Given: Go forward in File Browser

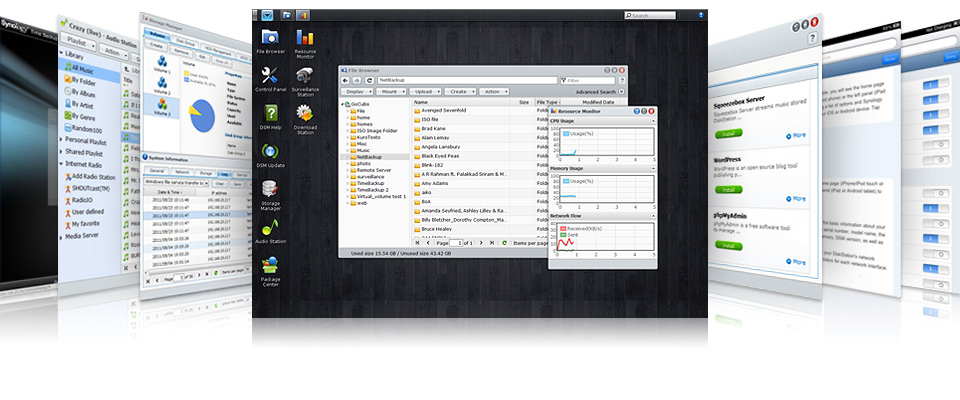Looking at the screenshot, I should click(356, 80).
